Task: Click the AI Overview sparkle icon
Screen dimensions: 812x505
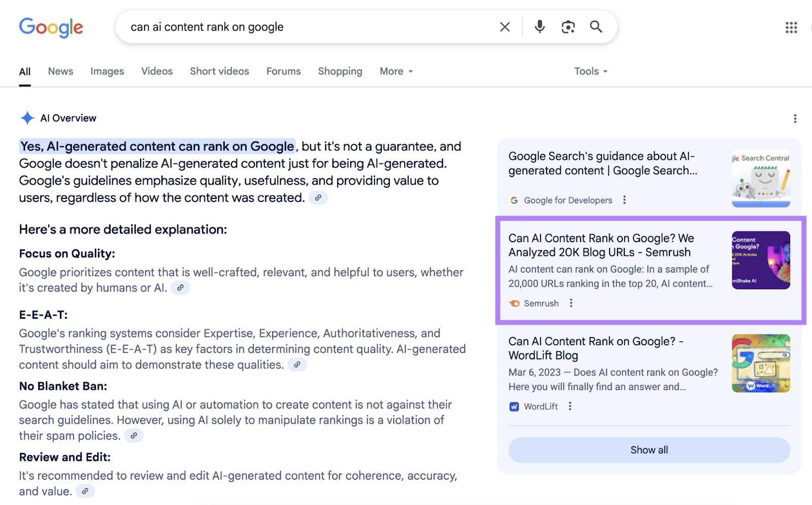Action: (26, 118)
